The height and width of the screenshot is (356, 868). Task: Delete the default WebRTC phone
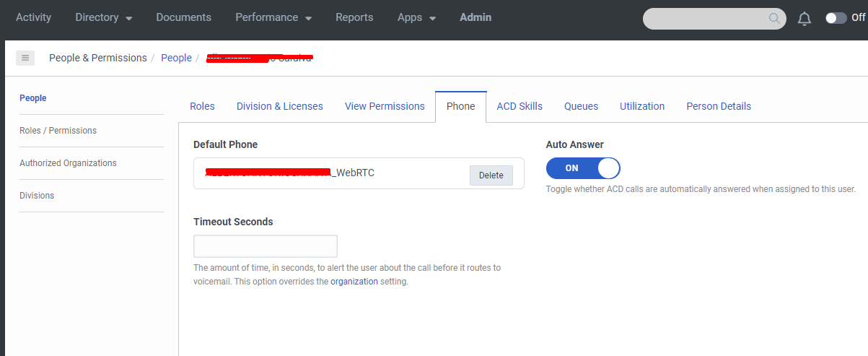pyautogui.click(x=491, y=175)
